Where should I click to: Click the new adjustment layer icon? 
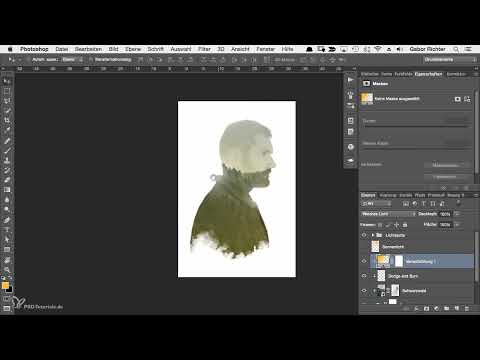[437, 309]
